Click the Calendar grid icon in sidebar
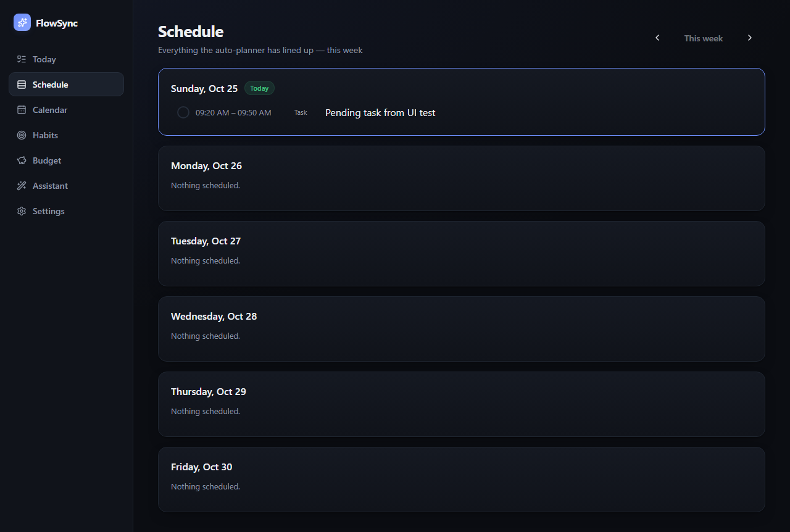 pos(22,110)
